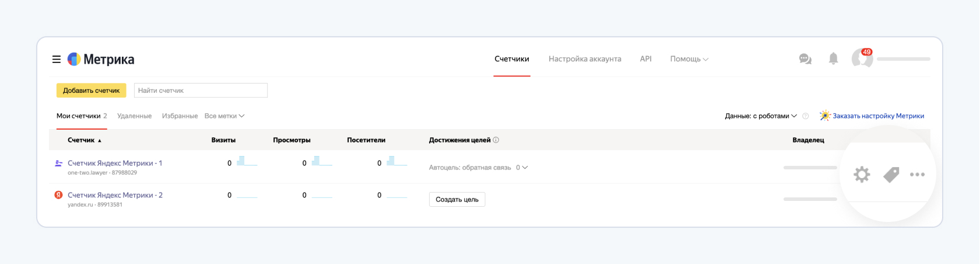Open the Данные: с роботами dropdown
The width and height of the screenshot is (980, 264).
tap(761, 116)
